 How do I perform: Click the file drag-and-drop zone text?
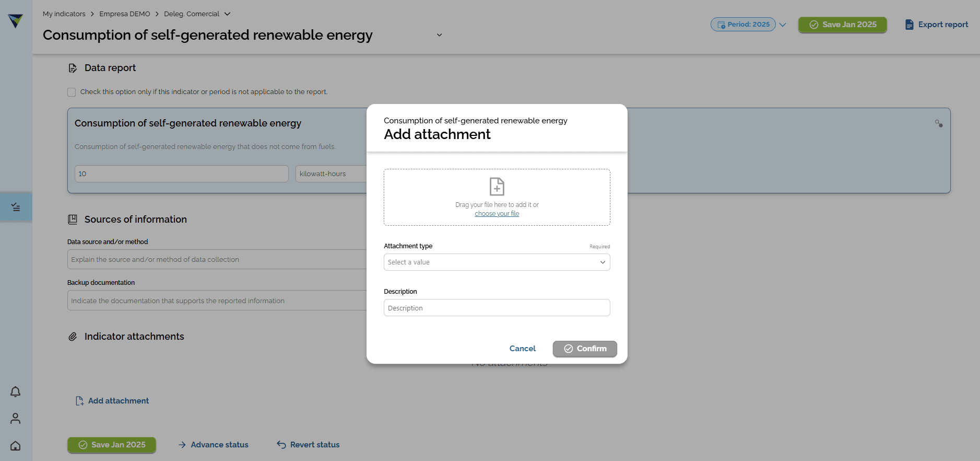click(497, 205)
